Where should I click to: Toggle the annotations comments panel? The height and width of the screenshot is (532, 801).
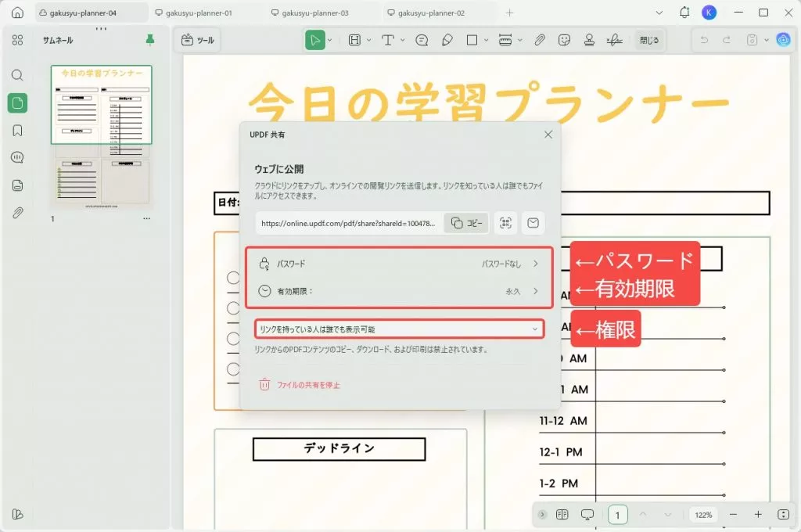[x=17, y=158]
